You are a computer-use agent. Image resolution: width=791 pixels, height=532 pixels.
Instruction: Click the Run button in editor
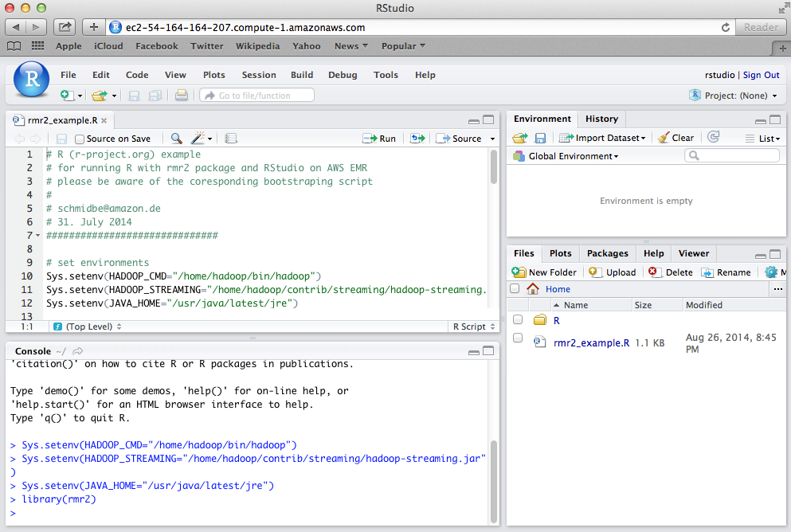point(379,139)
